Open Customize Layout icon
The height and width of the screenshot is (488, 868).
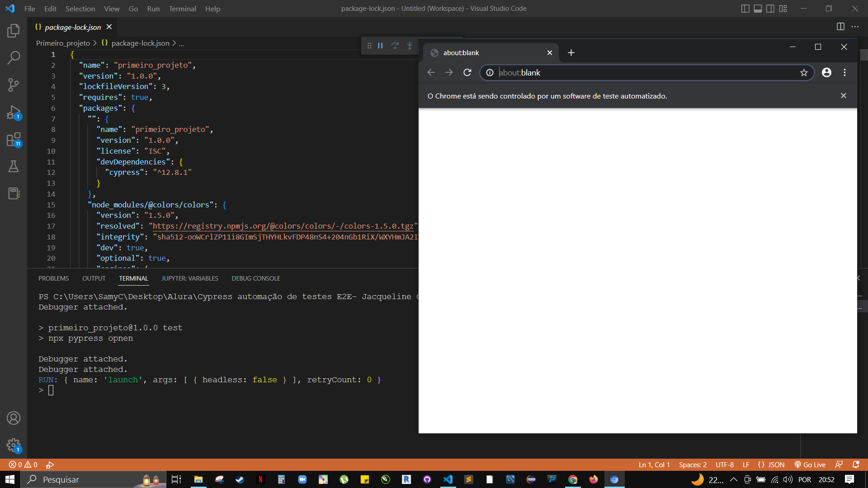pyautogui.click(x=783, y=9)
